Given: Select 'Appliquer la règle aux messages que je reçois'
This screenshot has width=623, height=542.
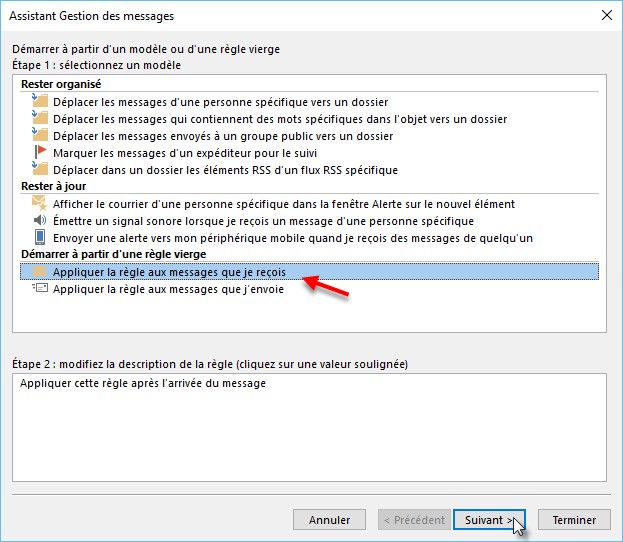Looking at the screenshot, I should pyautogui.click(x=169, y=271).
